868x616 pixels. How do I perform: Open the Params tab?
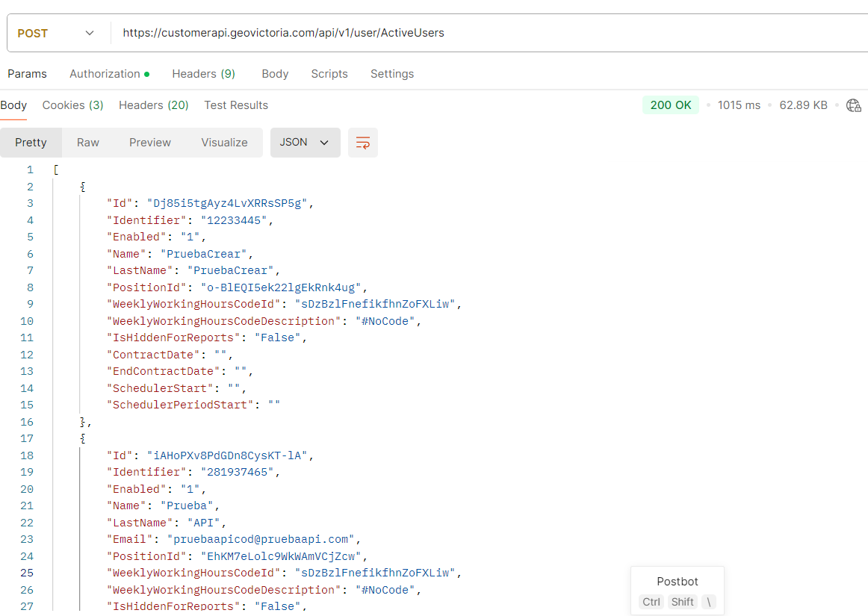click(27, 74)
